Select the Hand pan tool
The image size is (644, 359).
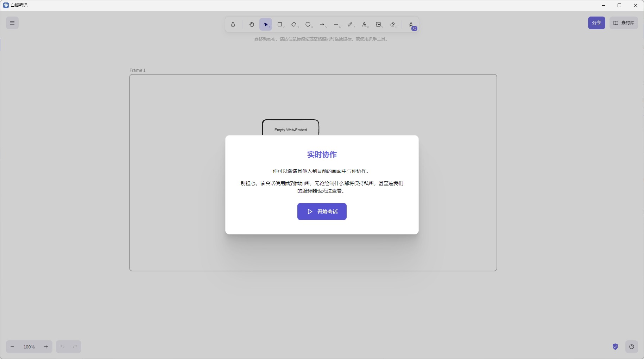[x=252, y=24]
